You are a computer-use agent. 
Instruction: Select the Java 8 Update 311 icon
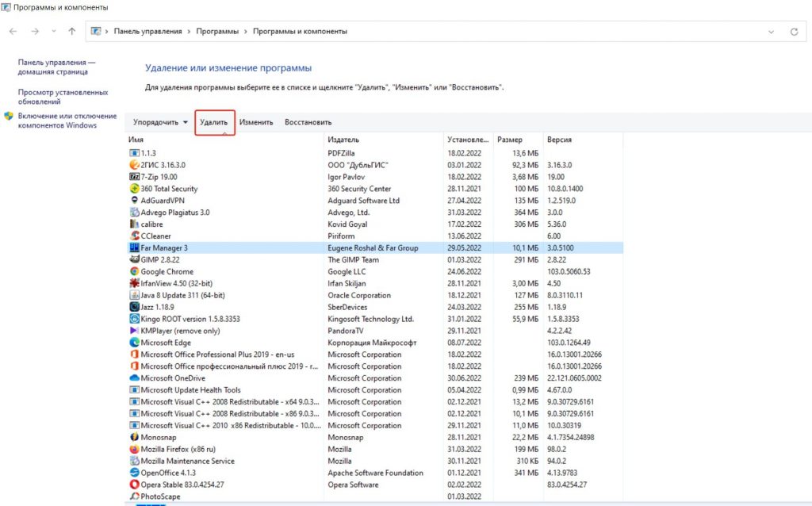pos(134,295)
